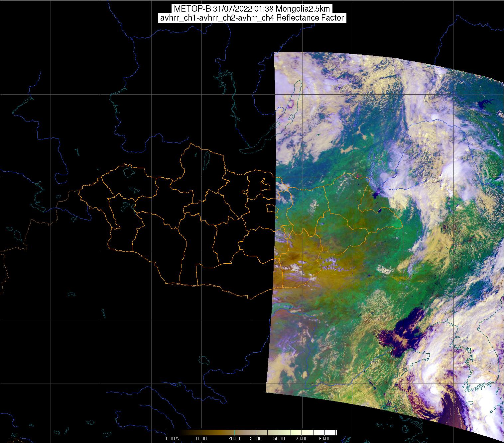Click the reflectance color scale bar

tap(252, 432)
